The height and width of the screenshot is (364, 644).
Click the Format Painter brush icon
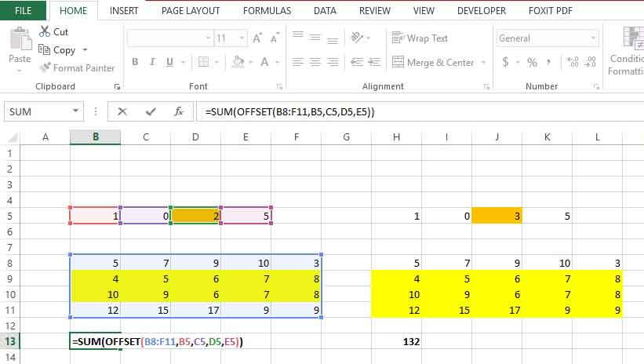(x=44, y=68)
